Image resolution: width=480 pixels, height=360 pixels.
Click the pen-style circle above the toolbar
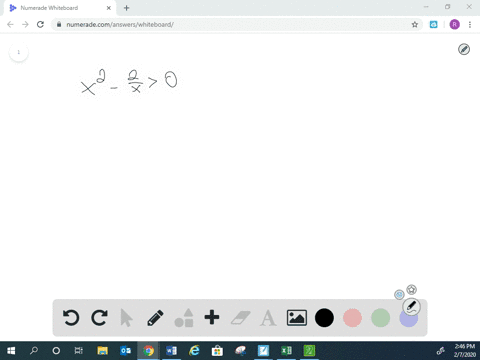411,307
